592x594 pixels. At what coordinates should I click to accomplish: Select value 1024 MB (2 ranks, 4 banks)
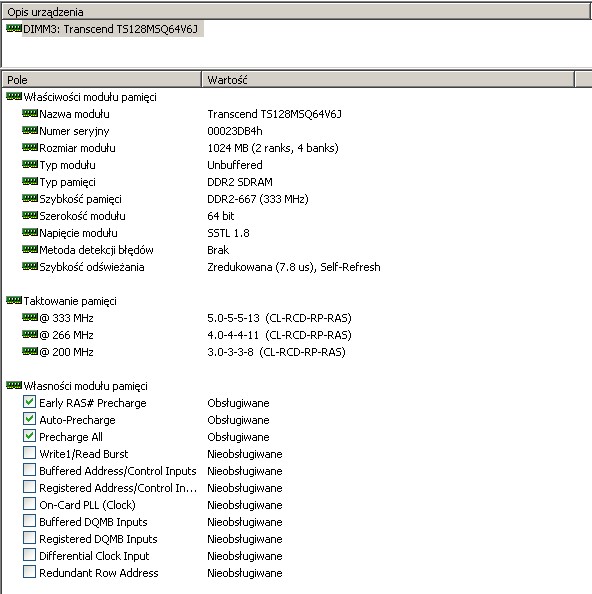point(273,148)
